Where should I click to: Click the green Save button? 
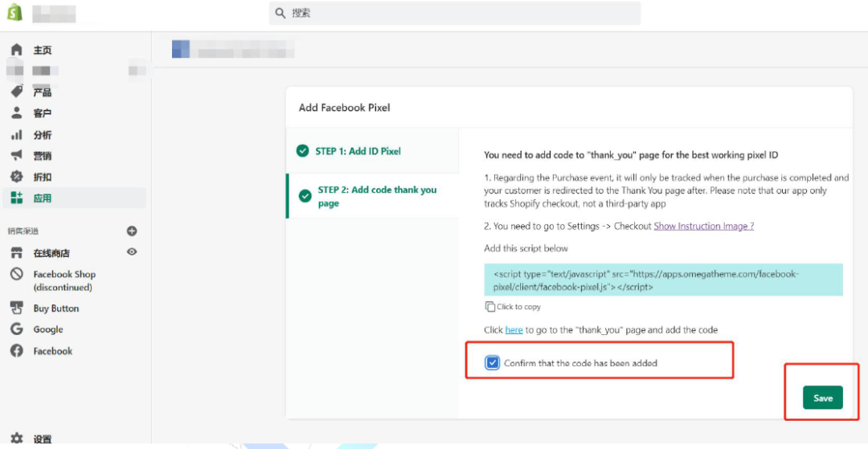point(822,398)
